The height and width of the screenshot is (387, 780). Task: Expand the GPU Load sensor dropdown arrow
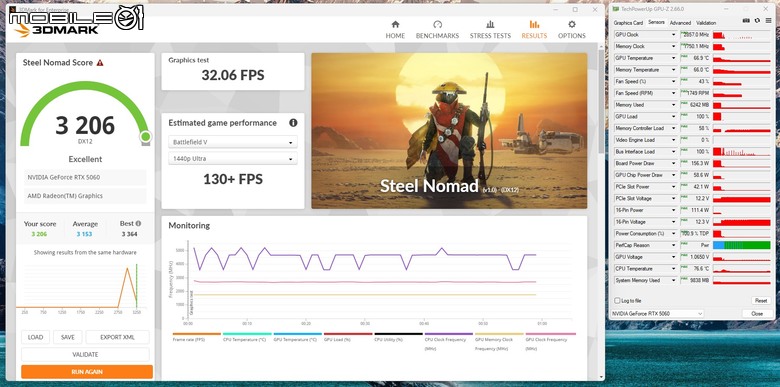point(674,116)
